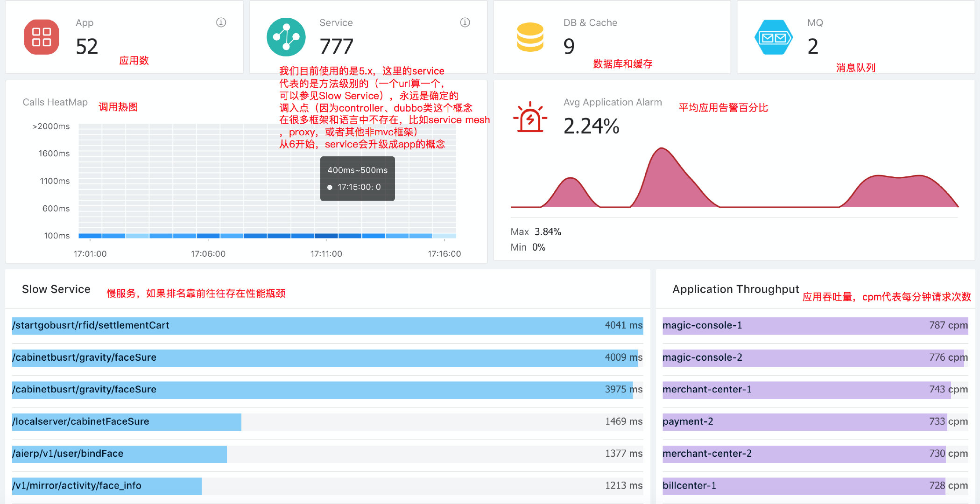This screenshot has height=504, width=980.
Task: Click the Slow Service panel title
Action: point(56,289)
